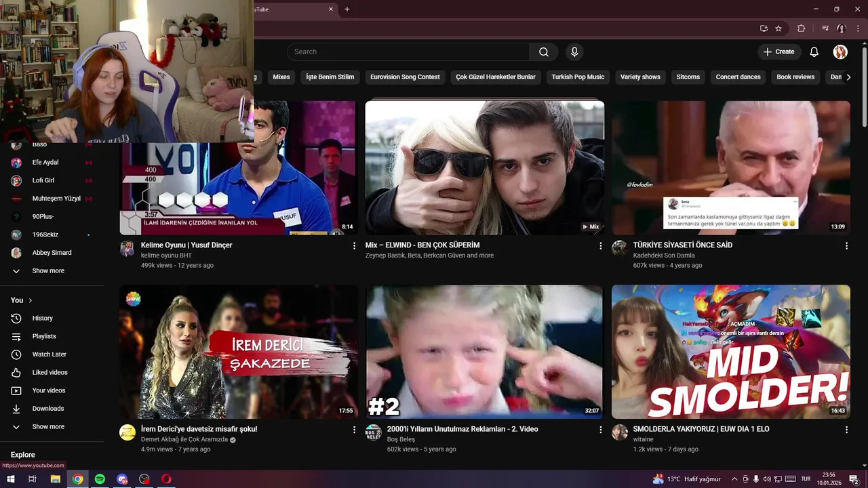Open the YouTube notifications bell
Image resolution: width=868 pixels, height=488 pixels.
[x=814, y=52]
